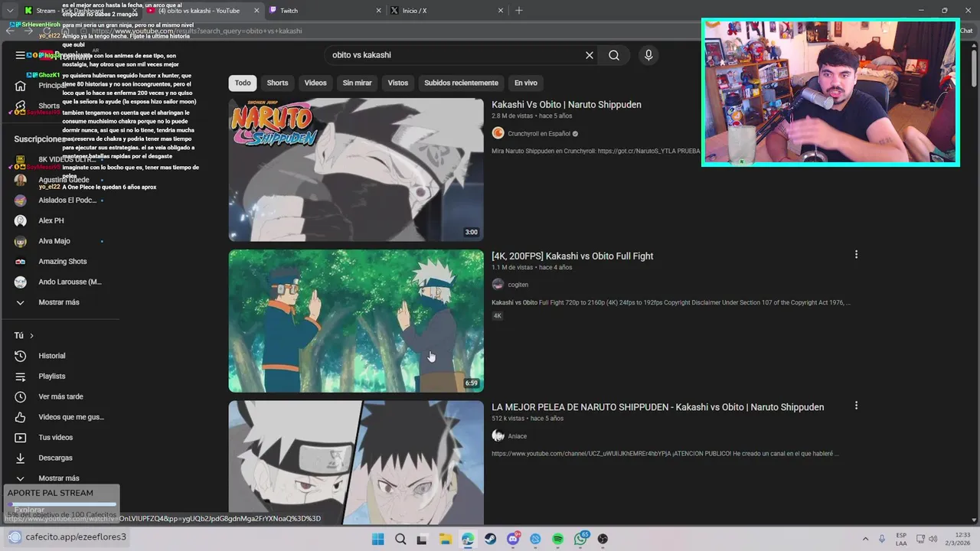Viewport: 980px width, 551px height.
Task: Open the Historial history icon in sidebar
Action: click(x=21, y=356)
